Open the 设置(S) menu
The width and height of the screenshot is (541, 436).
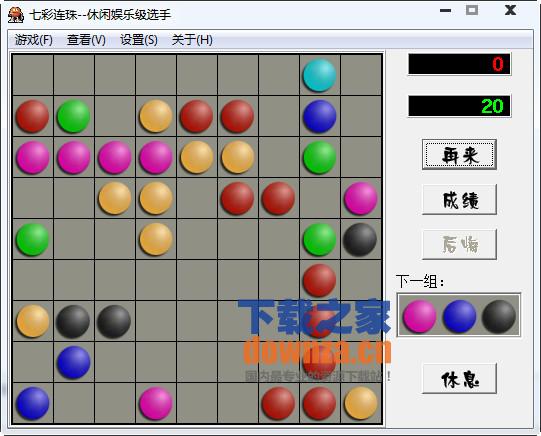(x=139, y=40)
